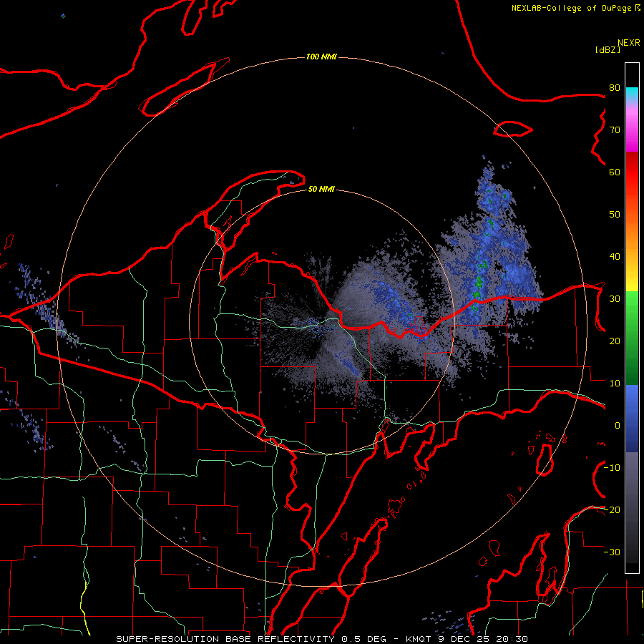The height and width of the screenshot is (644, 644).
Task: Click the 100 NMI range ring label
Action: point(321,57)
